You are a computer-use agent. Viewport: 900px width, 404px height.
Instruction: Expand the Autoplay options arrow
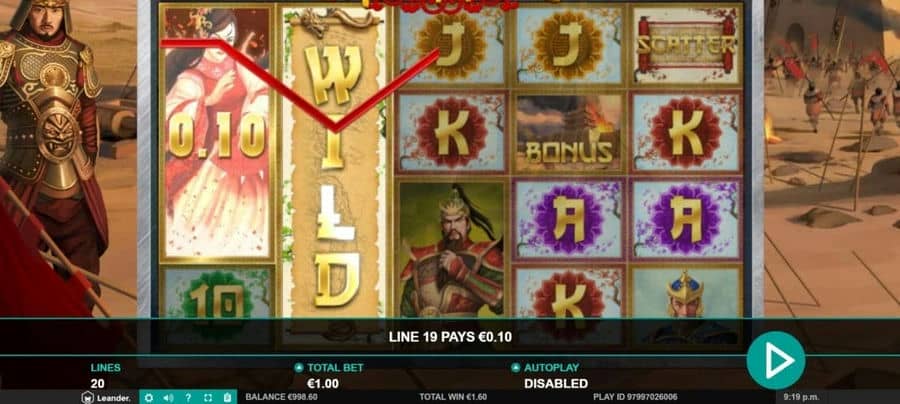[x=515, y=368]
